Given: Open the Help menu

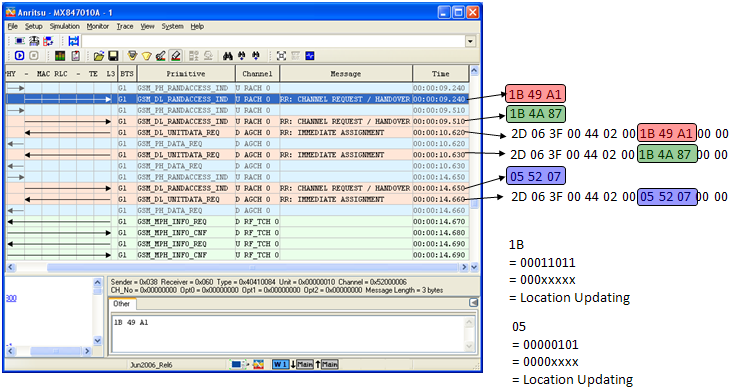Looking at the screenshot, I should click(x=197, y=27).
